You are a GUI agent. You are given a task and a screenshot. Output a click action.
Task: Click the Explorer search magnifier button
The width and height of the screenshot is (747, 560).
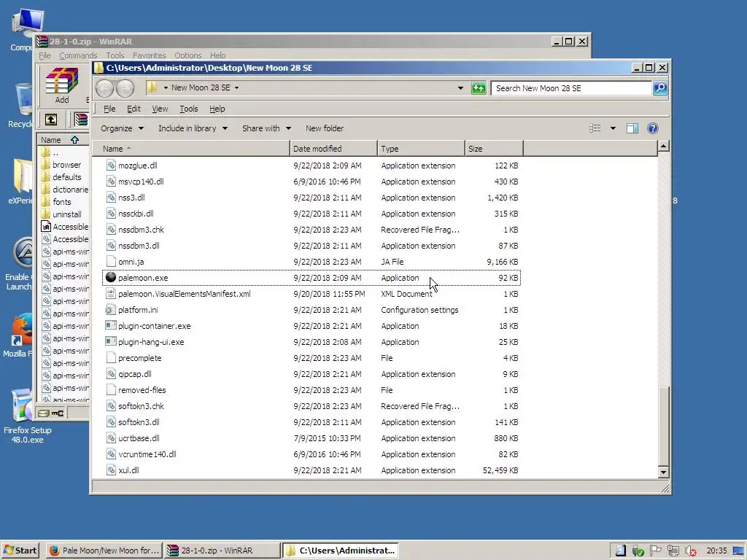point(660,88)
